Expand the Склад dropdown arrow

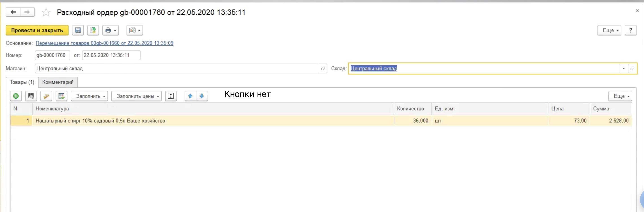[624, 68]
